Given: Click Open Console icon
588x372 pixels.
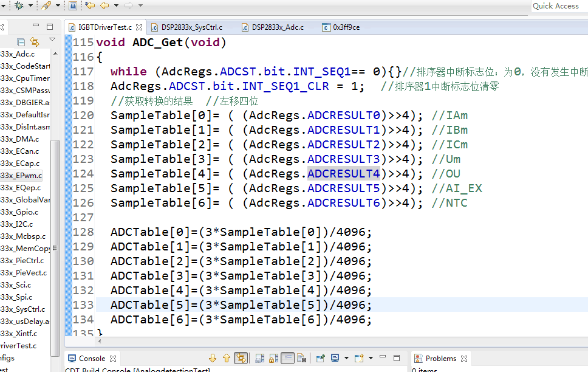Looking at the screenshot, I should tap(359, 358).
